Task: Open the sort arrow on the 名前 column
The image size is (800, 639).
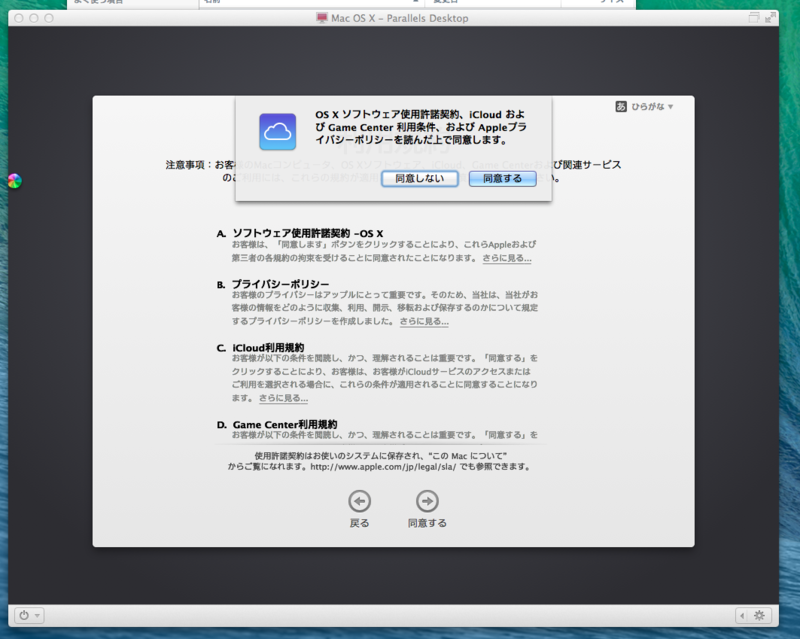Action: pos(413,3)
